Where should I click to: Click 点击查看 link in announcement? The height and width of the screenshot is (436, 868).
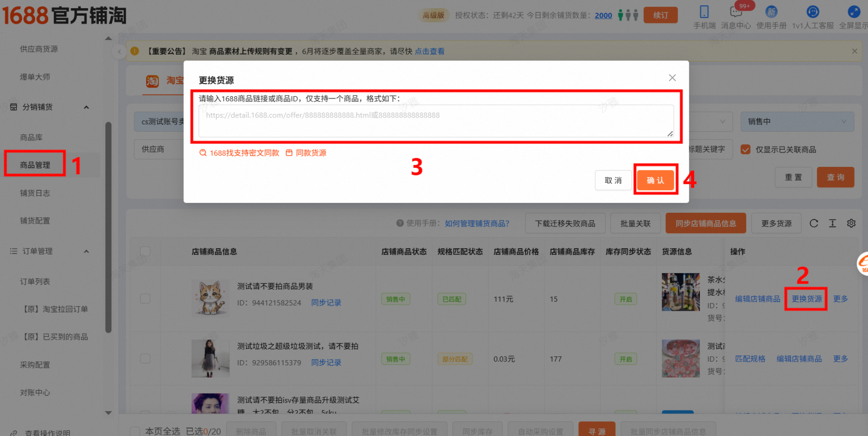tap(430, 51)
